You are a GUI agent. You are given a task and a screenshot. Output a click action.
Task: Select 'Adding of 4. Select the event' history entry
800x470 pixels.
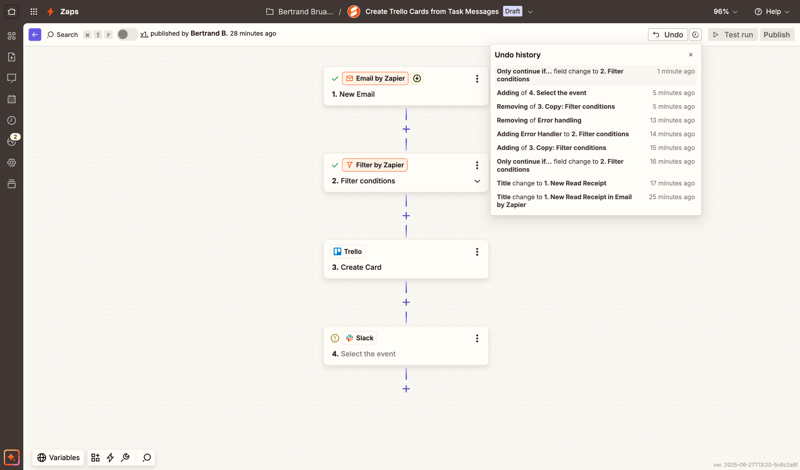[595, 93]
